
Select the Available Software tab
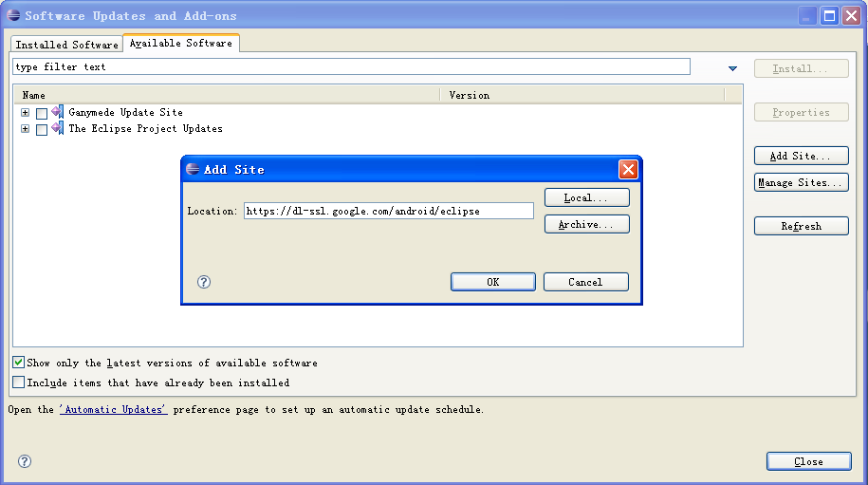click(x=181, y=43)
